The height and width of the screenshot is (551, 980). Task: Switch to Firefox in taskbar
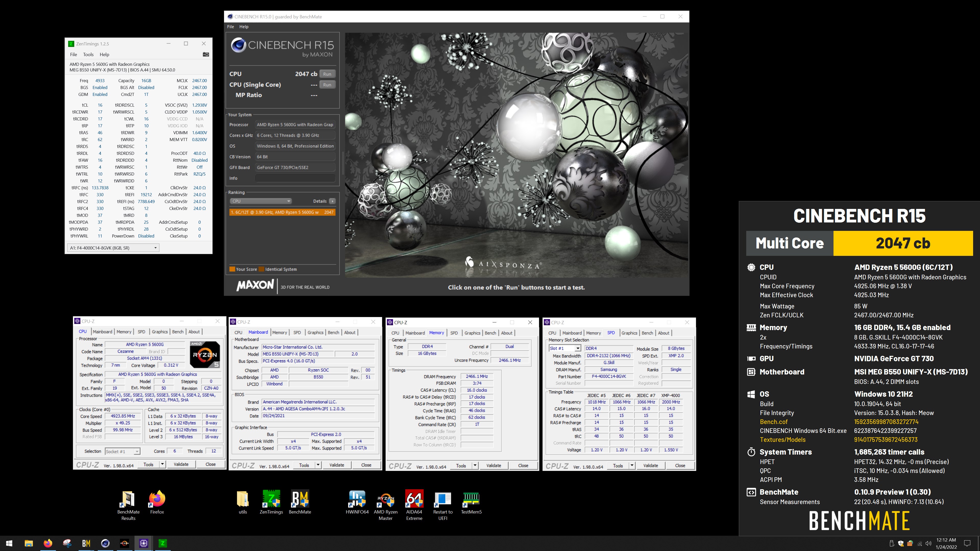[x=47, y=543]
